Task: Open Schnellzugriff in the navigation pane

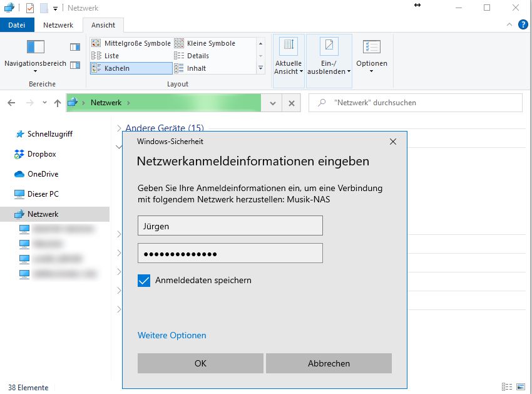Action: click(x=50, y=134)
